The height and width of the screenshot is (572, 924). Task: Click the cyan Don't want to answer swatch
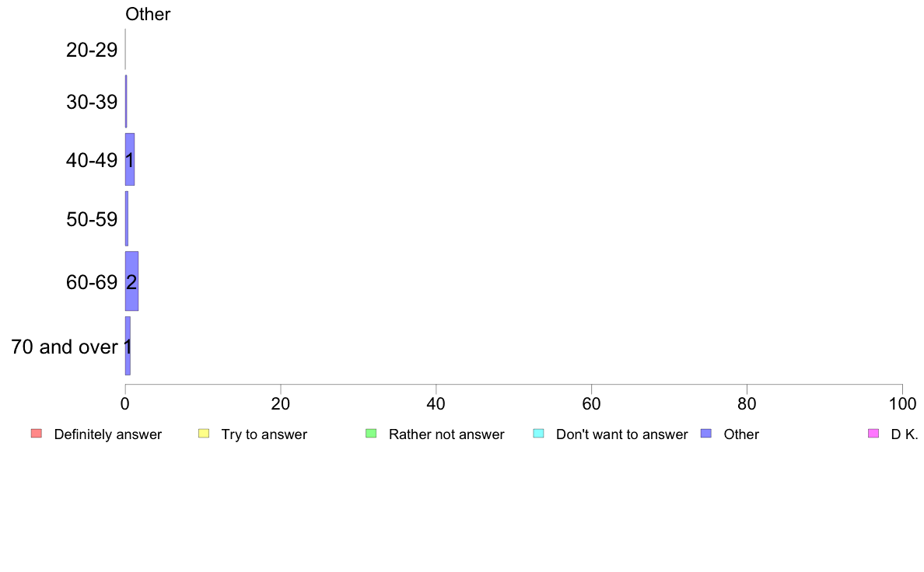click(x=538, y=433)
